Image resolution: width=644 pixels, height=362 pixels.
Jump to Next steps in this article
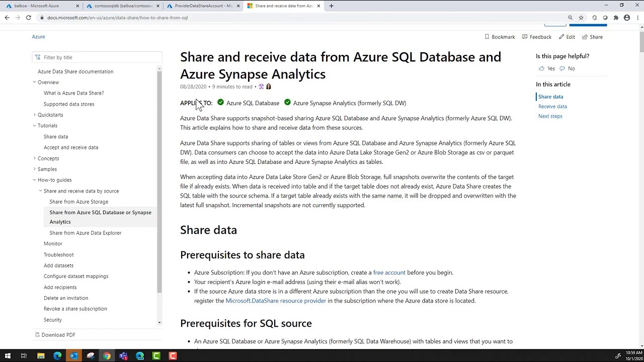coord(550,116)
